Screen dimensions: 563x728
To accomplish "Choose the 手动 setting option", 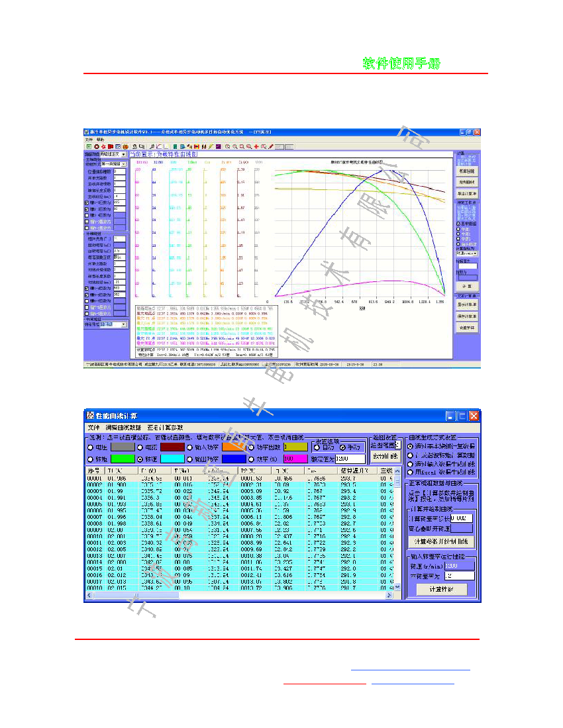I will [343, 447].
